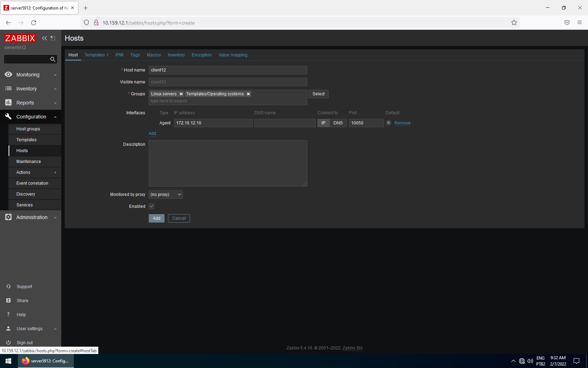Remove Linux servers group with its X icon
Screen dimensions: 588x368
(x=181, y=94)
